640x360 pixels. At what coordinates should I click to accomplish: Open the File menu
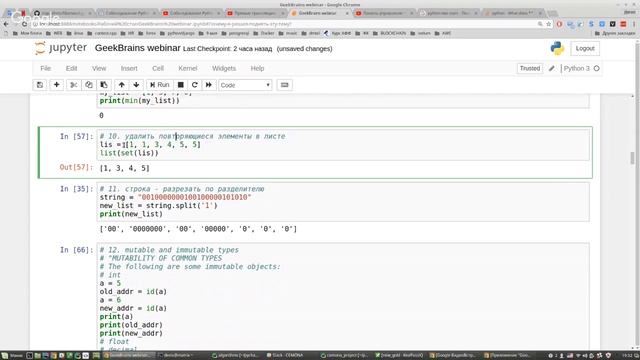45,69
